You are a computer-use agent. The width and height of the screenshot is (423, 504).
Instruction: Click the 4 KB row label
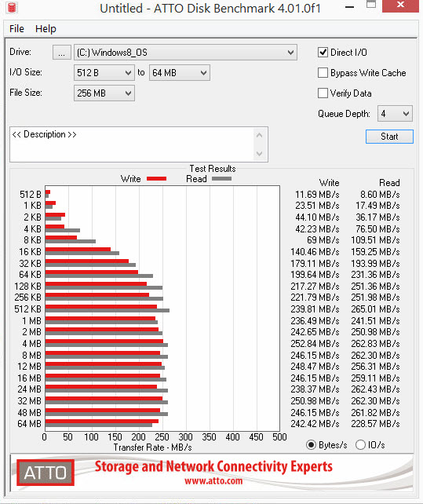(32, 229)
